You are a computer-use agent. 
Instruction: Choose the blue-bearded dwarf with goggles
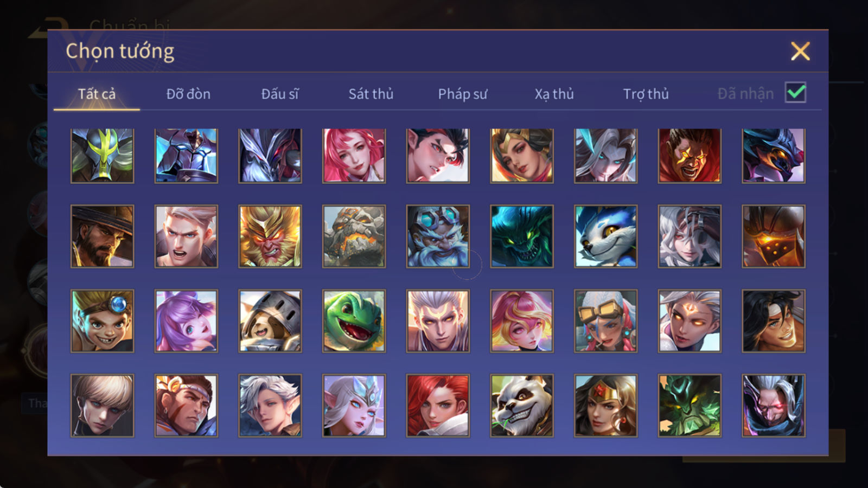438,236
